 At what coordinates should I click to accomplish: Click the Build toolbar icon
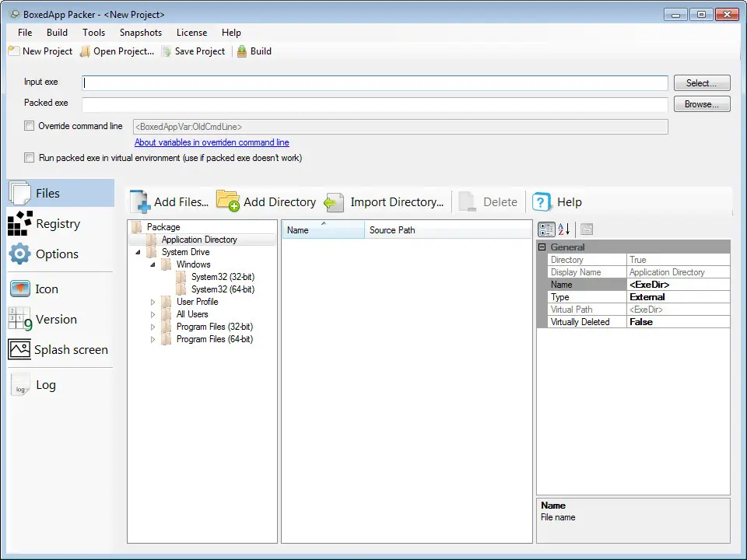(x=242, y=51)
